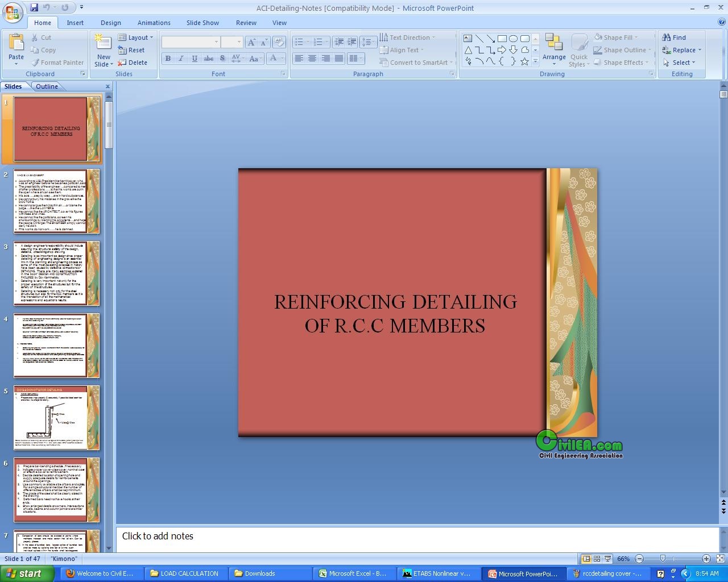This screenshot has width=728, height=582.
Task: Open the Review ribbon tab
Action: [246, 23]
